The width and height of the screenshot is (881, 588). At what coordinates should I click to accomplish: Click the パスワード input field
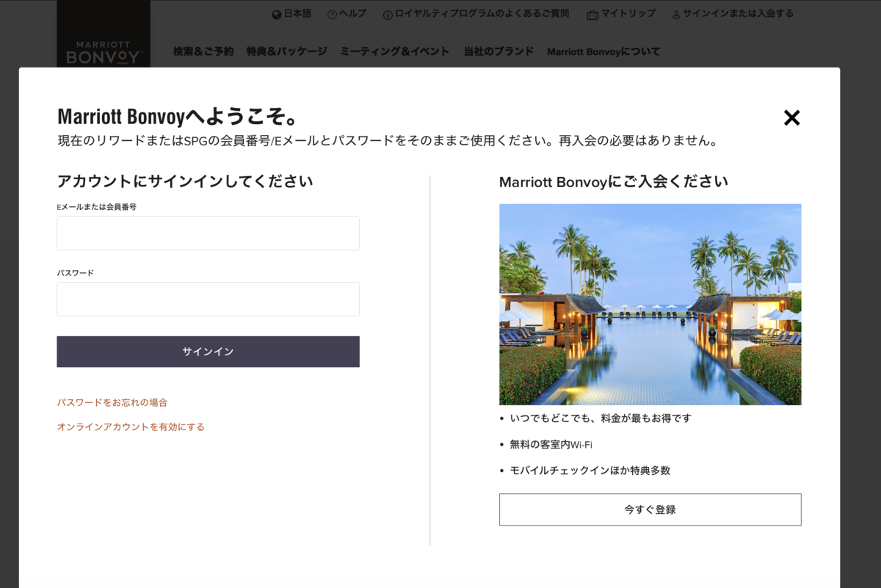(208, 299)
